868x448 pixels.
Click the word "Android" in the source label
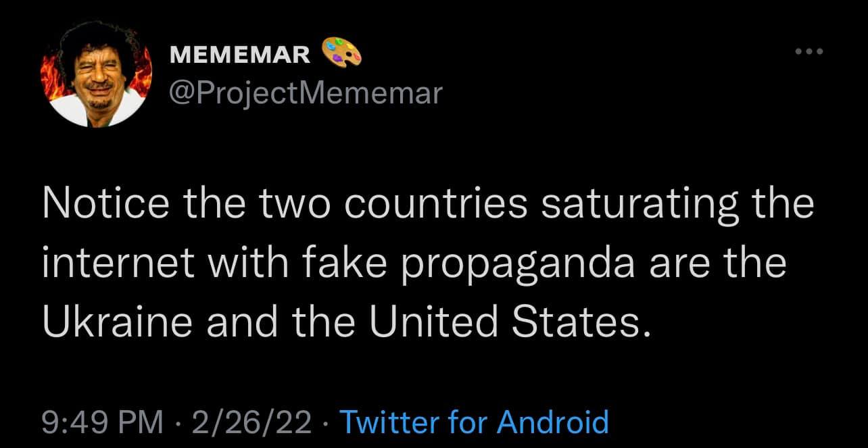(552, 422)
